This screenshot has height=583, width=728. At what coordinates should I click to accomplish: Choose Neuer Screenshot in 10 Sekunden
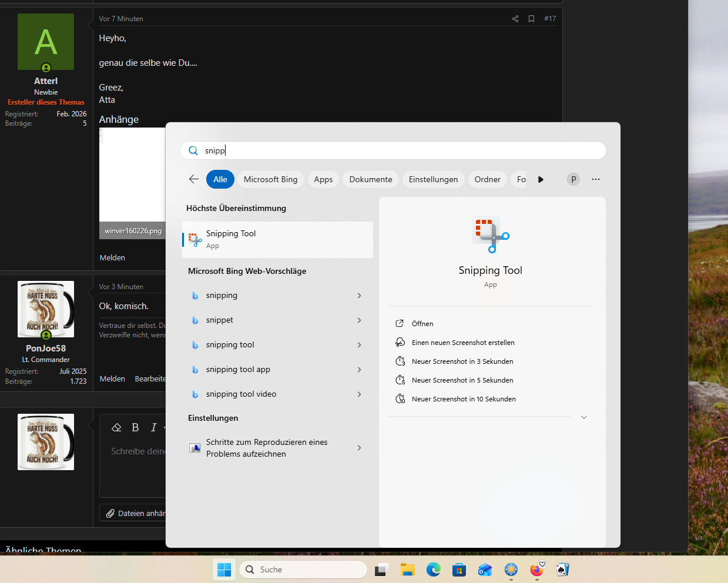tap(464, 399)
